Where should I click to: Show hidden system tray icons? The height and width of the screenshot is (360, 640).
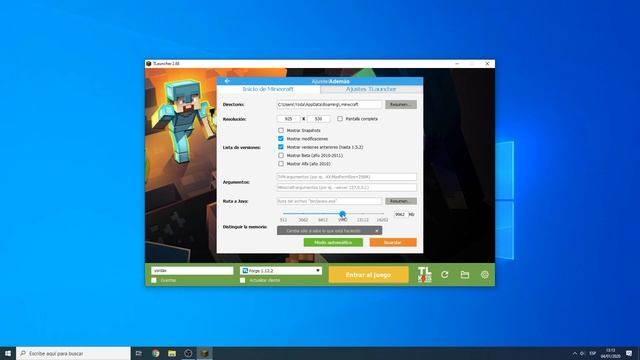575,353
